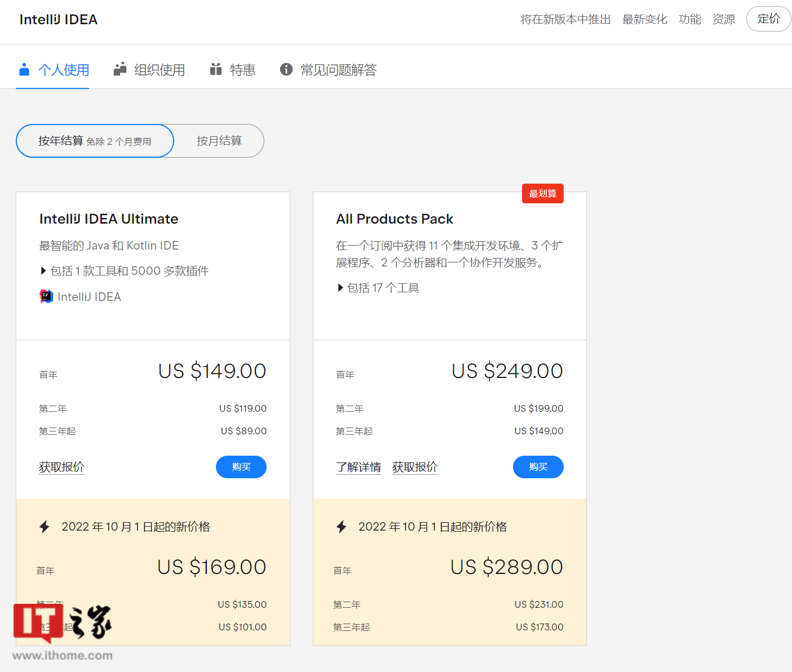Click the lightning icon in All Products Pack new-price section

(x=342, y=527)
